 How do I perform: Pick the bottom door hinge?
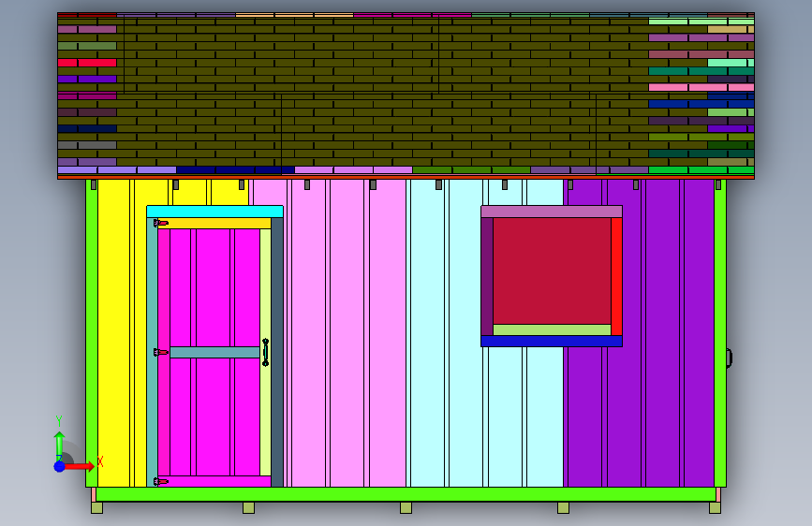[160, 481]
